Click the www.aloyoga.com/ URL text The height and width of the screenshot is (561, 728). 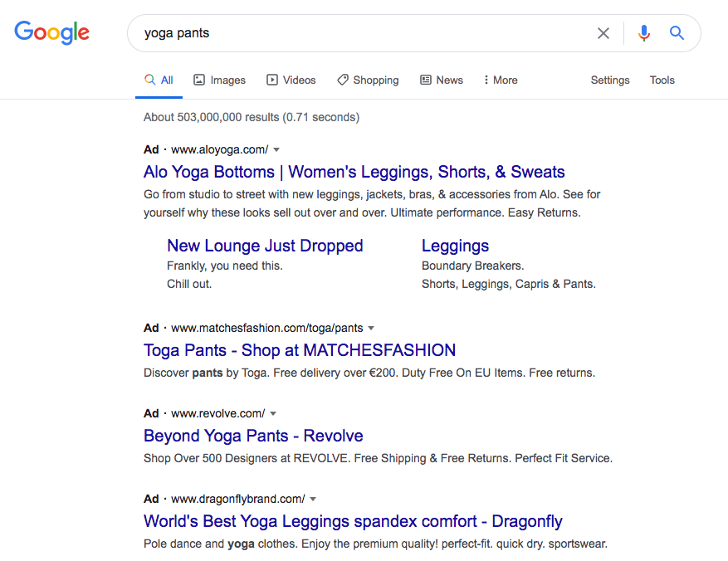pyautogui.click(x=220, y=149)
